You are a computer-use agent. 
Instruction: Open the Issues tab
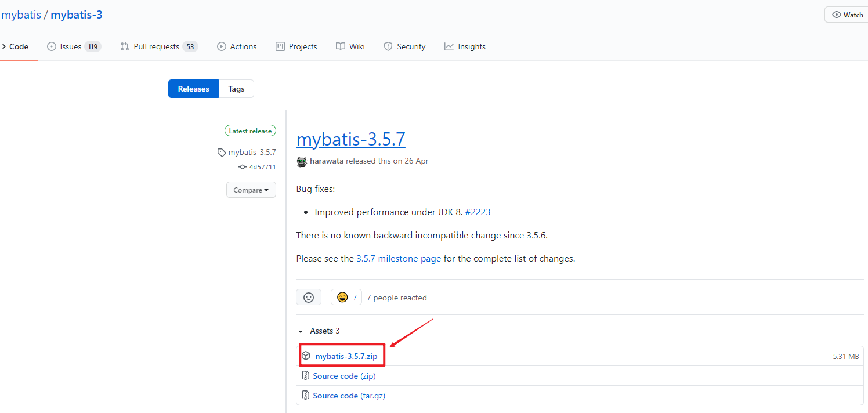click(74, 46)
